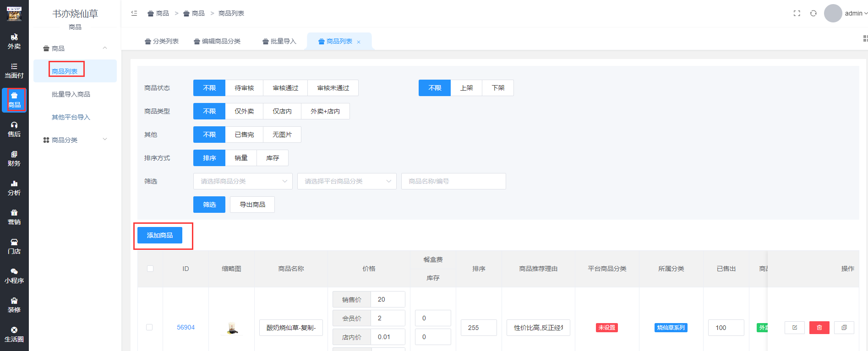The image size is (868, 351).
Task: Click the 店内价 field showing 0.01
Action: click(388, 337)
